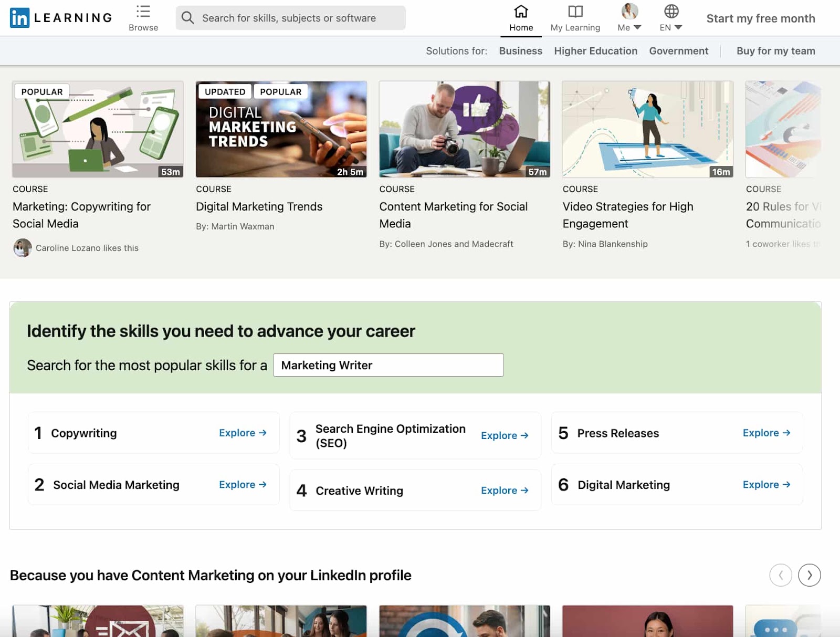The image size is (840, 637).
Task: Explore the Press Releases skill
Action: 766,433
